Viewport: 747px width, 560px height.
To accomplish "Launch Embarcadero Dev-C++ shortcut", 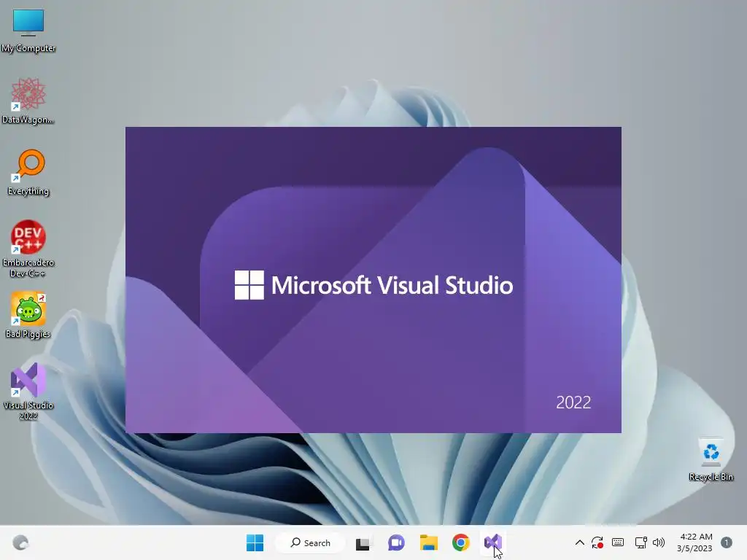I will point(28,249).
